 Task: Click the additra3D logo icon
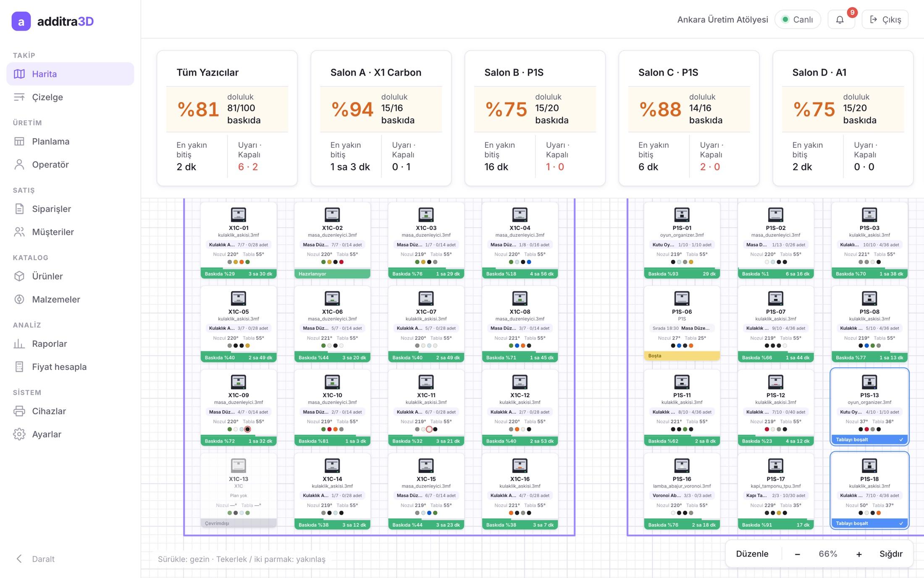21,21
